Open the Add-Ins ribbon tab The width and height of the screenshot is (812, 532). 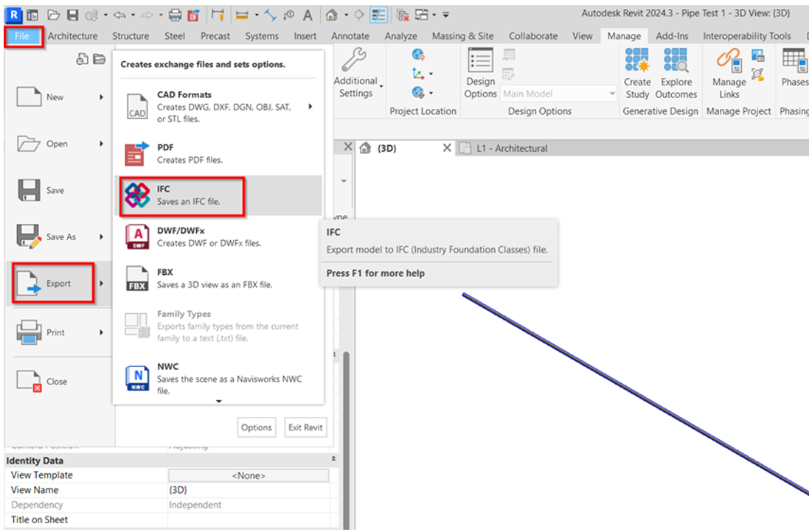[x=672, y=36]
